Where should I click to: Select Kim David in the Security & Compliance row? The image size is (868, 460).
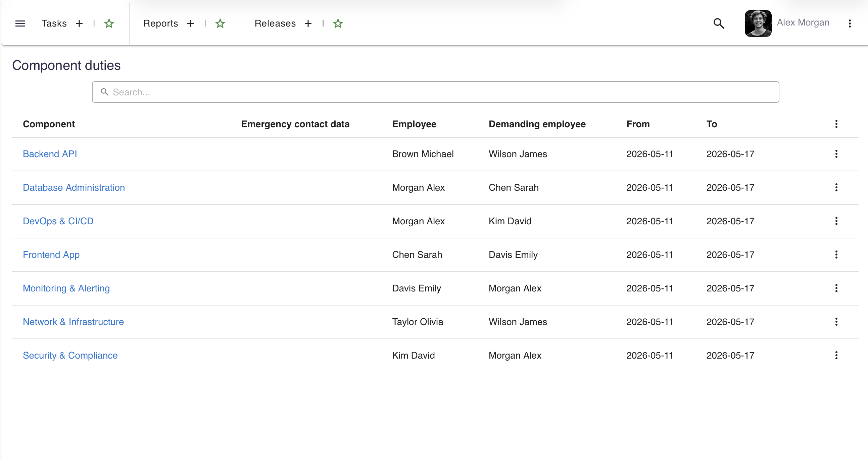(414, 355)
